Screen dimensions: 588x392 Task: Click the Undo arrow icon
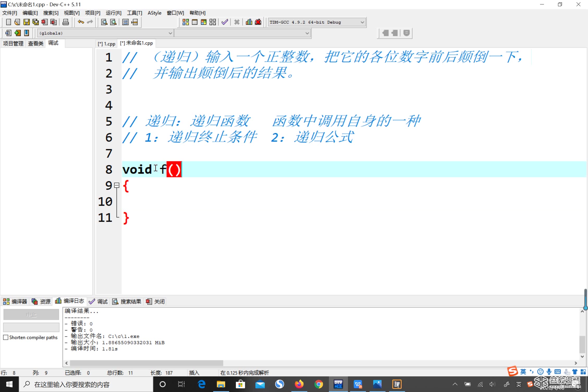tap(81, 22)
